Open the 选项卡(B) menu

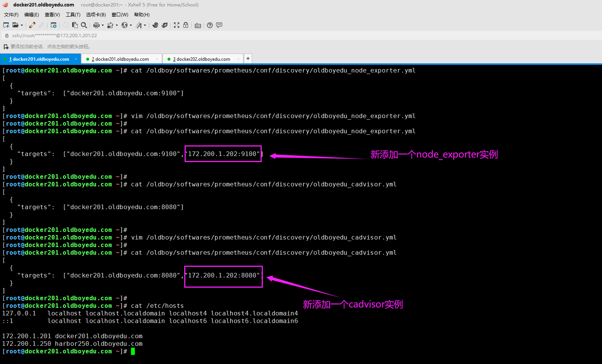point(96,15)
